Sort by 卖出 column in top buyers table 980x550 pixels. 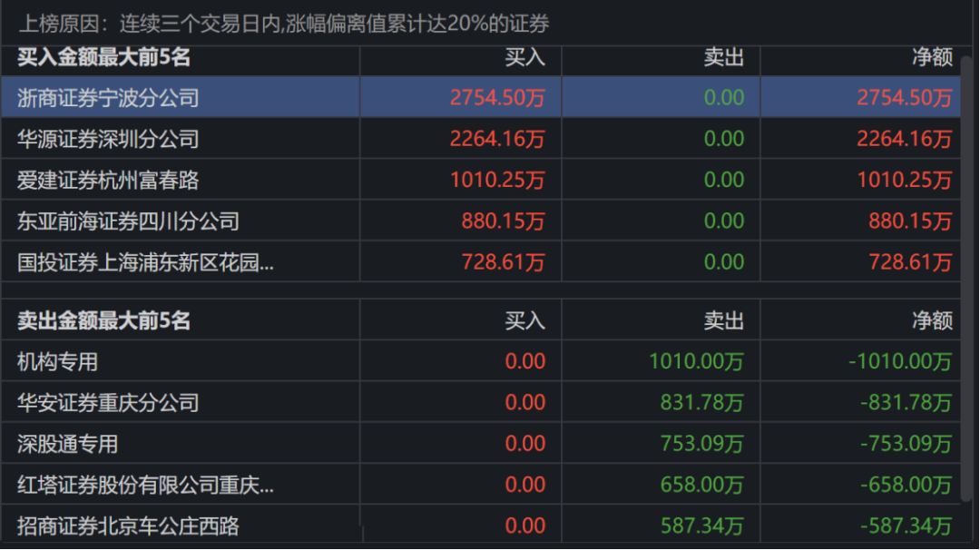[724, 57]
